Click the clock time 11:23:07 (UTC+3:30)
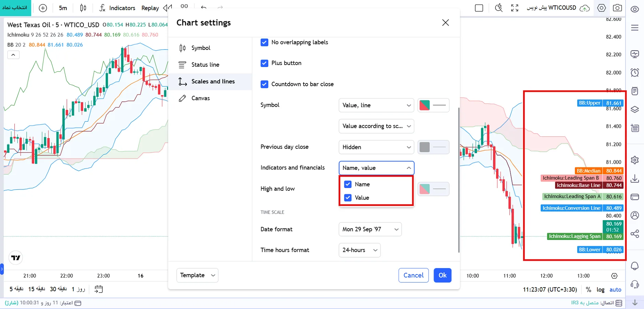Viewport: 644px width, 309px height. pos(550,290)
